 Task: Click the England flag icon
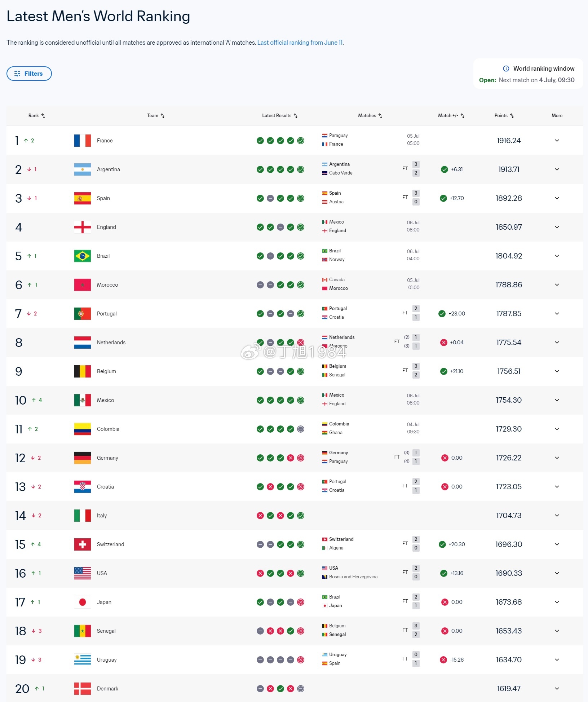pyautogui.click(x=83, y=227)
